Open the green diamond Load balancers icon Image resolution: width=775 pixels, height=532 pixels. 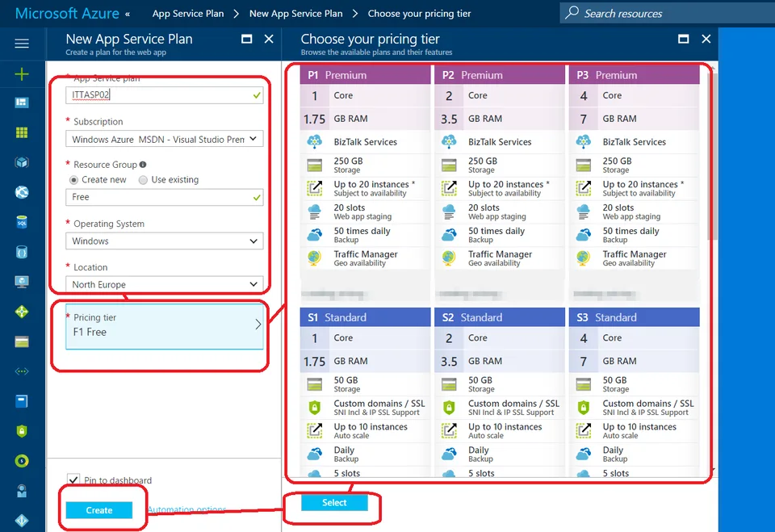click(22, 312)
